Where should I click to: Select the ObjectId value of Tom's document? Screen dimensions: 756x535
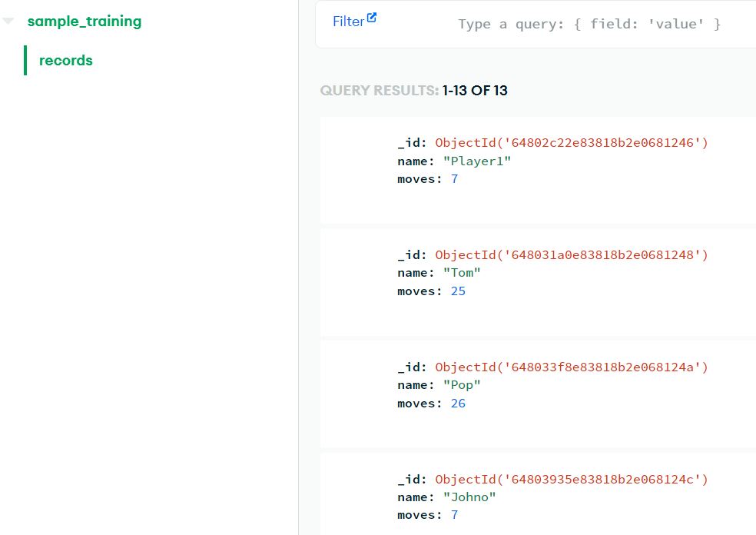click(x=571, y=254)
